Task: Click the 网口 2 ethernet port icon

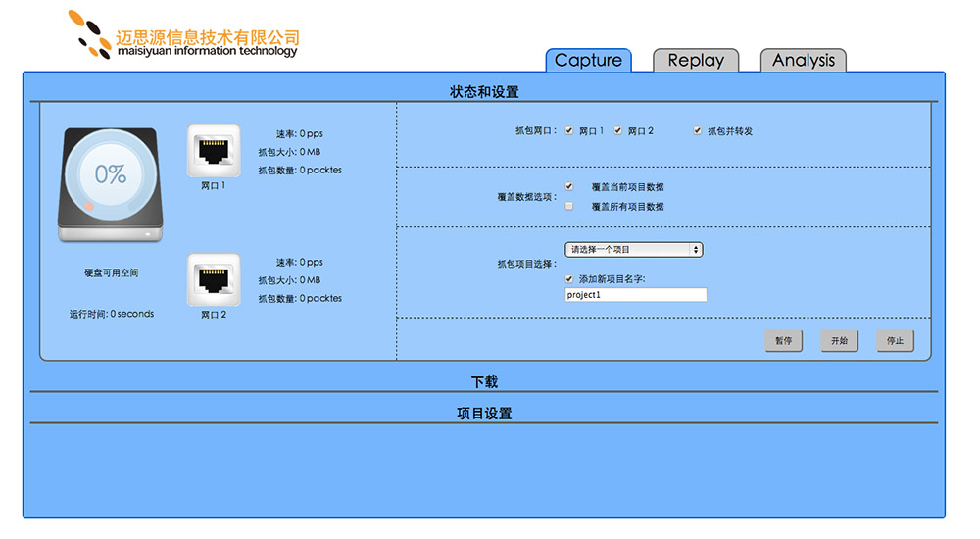Action: click(214, 279)
